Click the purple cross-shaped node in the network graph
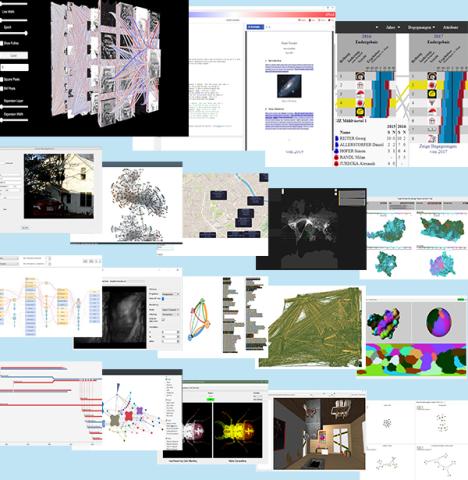Viewport: 468px width, 480px height. (140, 411)
